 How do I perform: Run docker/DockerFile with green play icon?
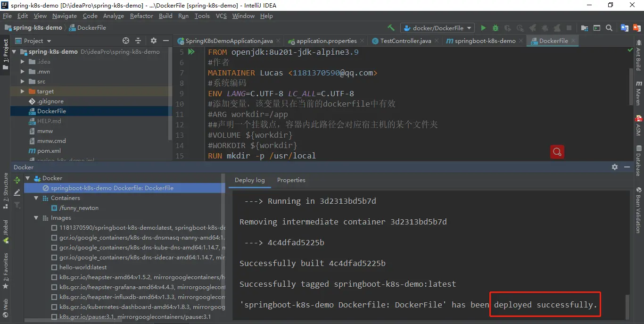[x=483, y=28]
